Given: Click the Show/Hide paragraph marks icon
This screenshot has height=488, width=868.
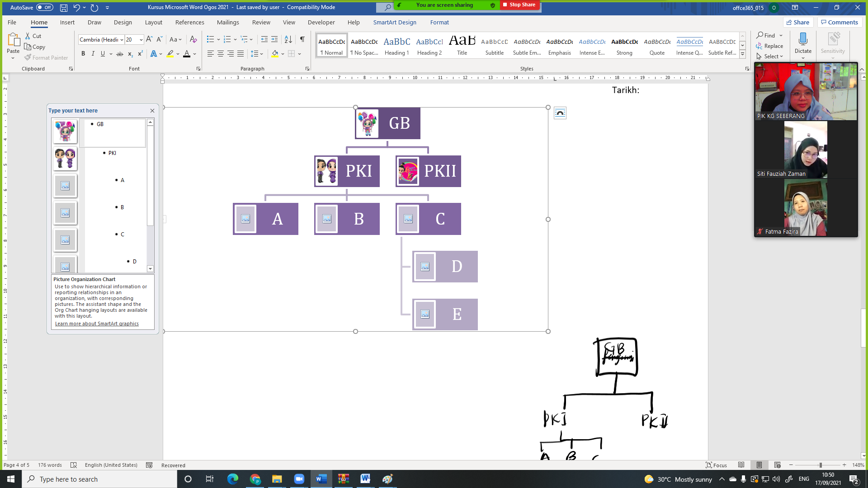Looking at the screenshot, I should point(302,39).
